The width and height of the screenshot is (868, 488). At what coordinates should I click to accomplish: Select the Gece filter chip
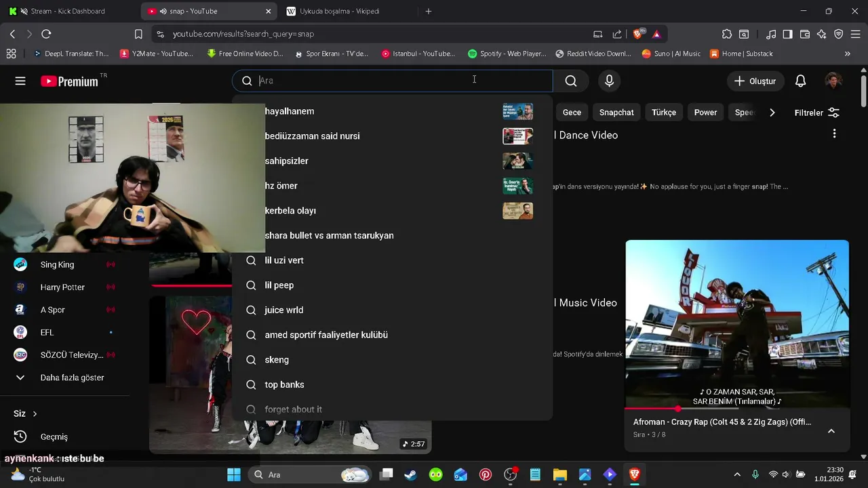(x=572, y=113)
